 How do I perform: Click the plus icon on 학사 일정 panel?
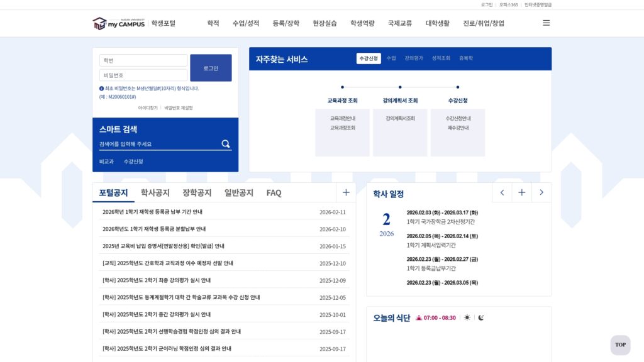[x=521, y=192]
